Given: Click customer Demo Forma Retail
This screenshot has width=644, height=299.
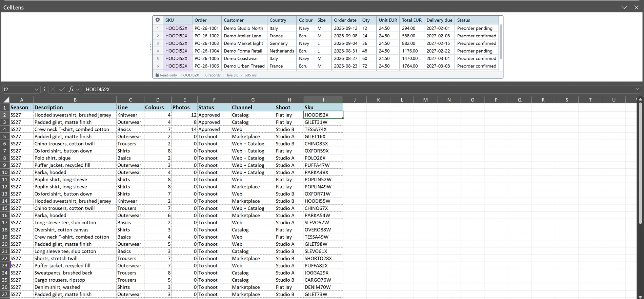Looking at the screenshot, I should pyautogui.click(x=244, y=51).
